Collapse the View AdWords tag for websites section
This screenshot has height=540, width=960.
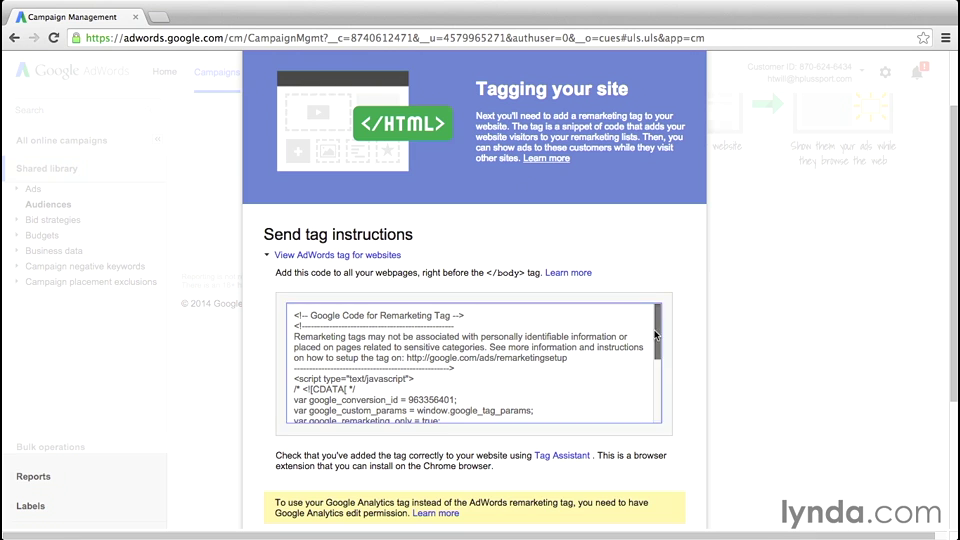point(266,255)
